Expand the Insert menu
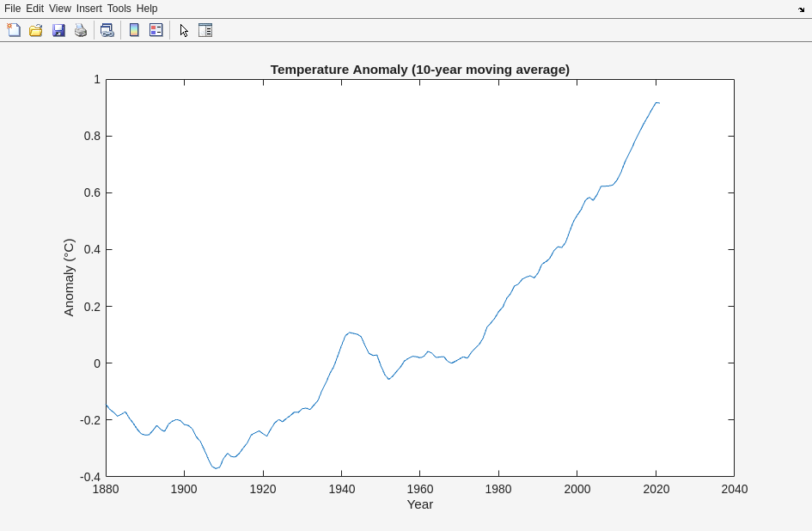This screenshot has width=812, height=531. [x=89, y=9]
